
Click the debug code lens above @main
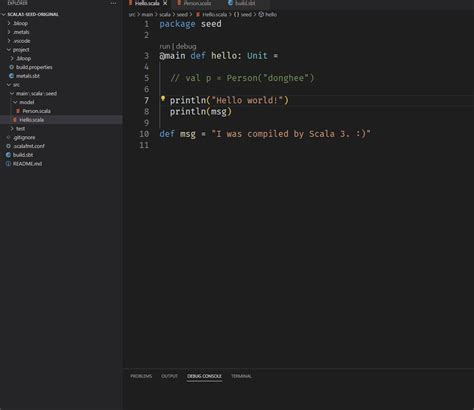click(186, 46)
